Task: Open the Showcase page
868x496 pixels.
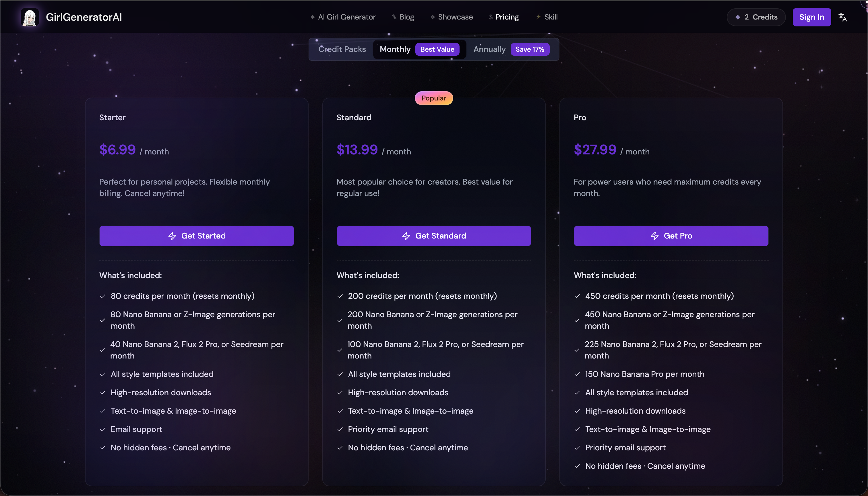Action: pyautogui.click(x=455, y=17)
